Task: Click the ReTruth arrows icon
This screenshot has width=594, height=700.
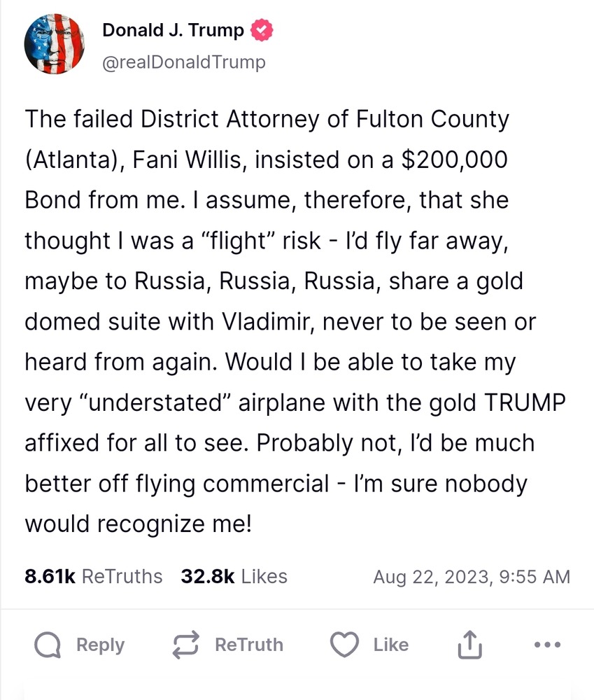Action: click(185, 645)
